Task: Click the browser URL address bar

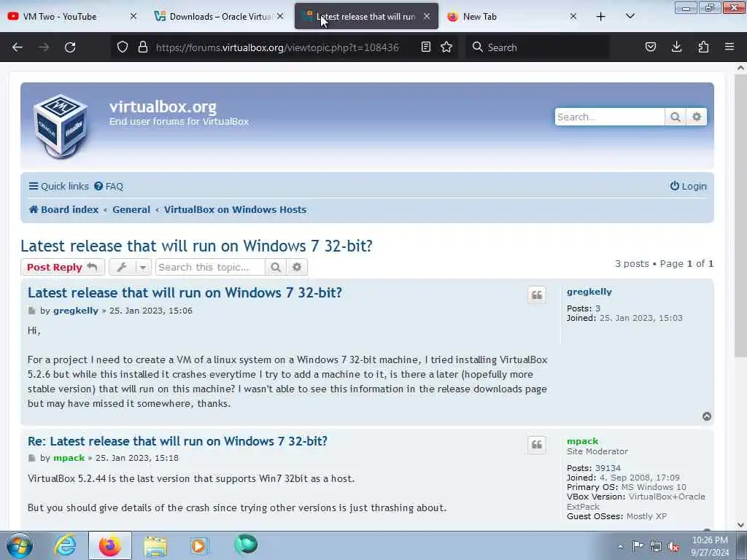Action: tap(277, 47)
